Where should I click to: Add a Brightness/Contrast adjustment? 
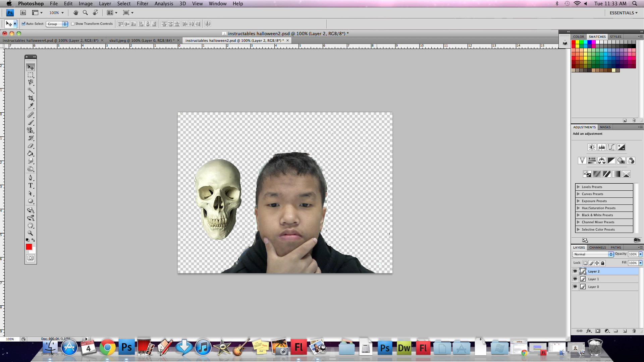[x=592, y=147]
